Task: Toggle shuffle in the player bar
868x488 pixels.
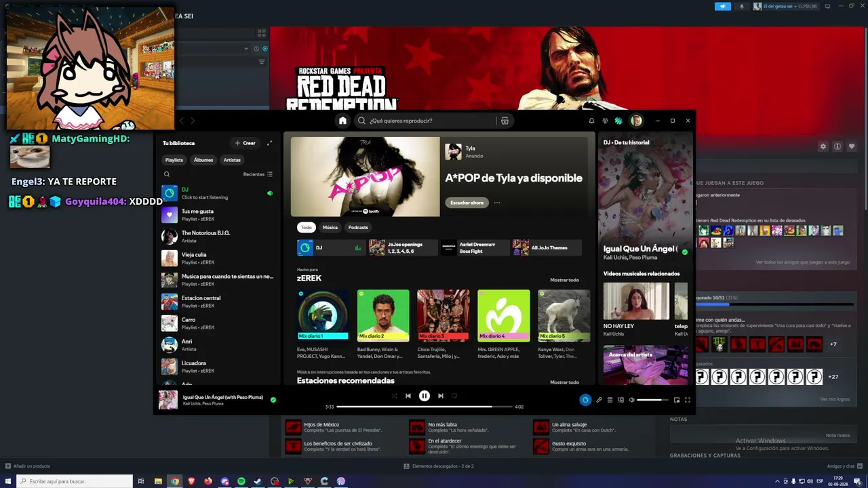Action: click(394, 396)
